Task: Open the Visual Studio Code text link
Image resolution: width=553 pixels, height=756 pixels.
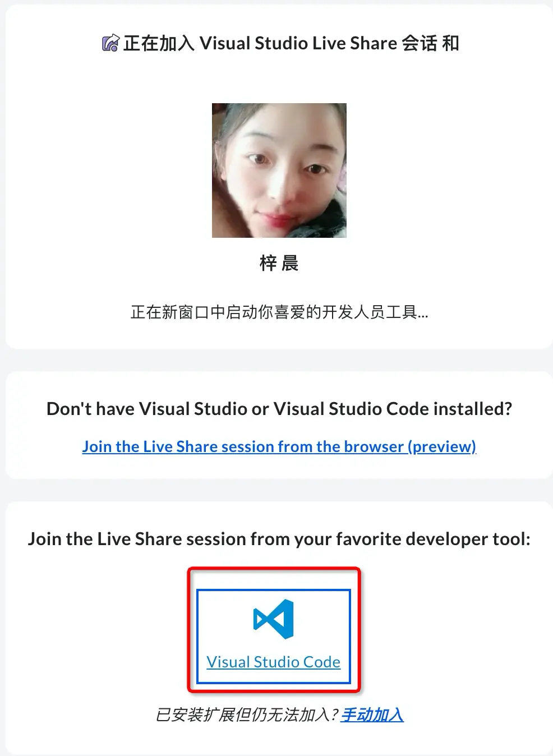Action: pos(274,662)
